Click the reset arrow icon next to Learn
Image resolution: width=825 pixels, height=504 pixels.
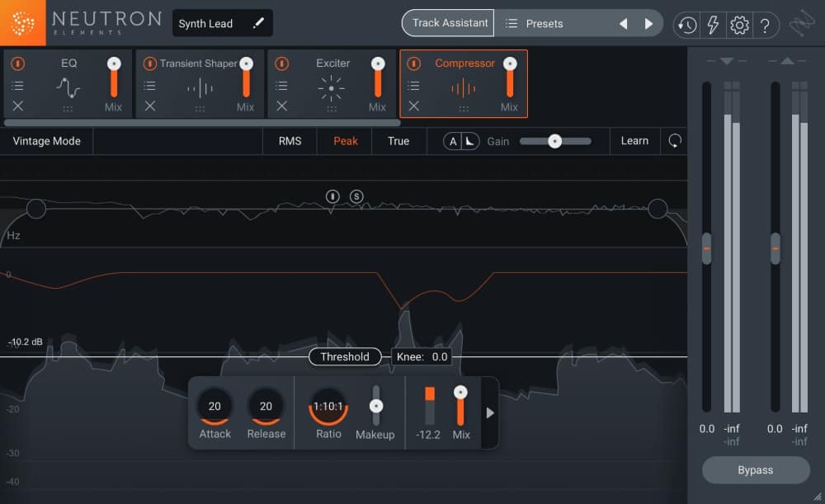coord(675,141)
